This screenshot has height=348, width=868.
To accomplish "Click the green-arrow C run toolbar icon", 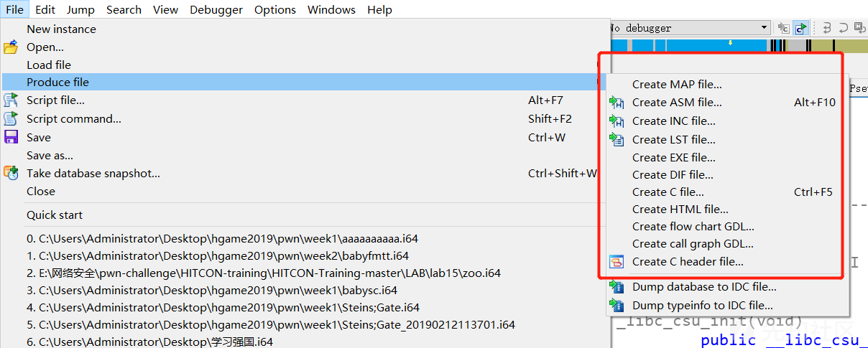I will tap(800, 28).
